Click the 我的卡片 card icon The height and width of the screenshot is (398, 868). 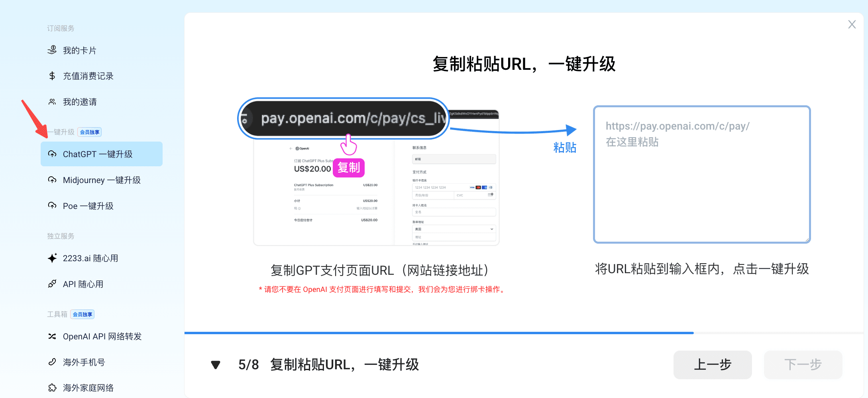point(52,50)
